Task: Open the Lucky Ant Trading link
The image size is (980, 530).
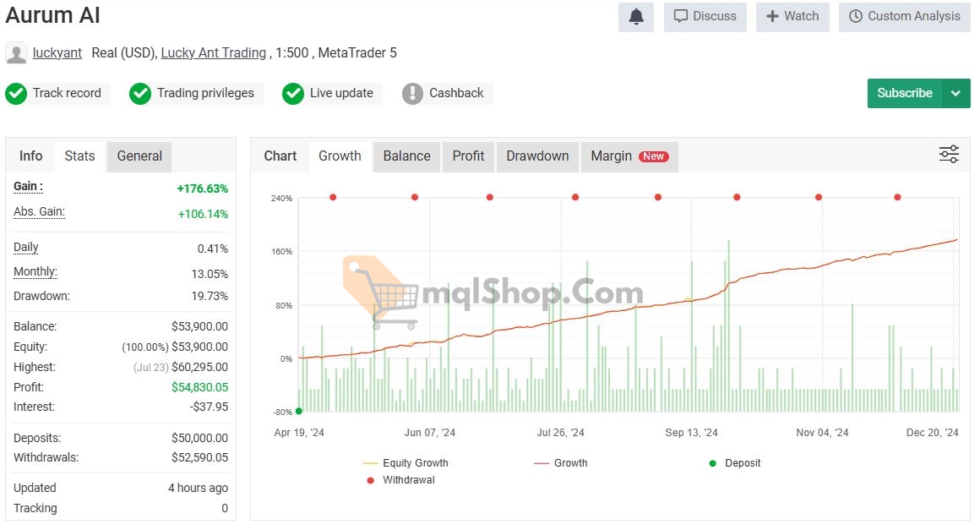Action: tap(213, 53)
